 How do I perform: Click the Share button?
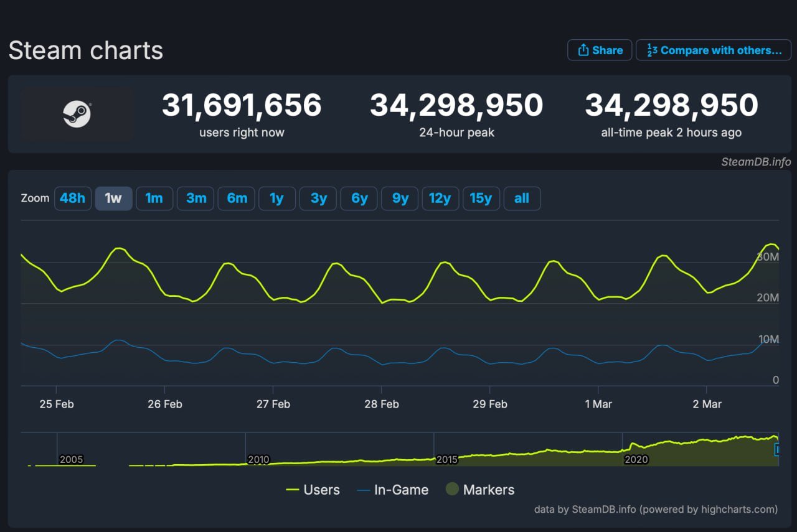(600, 50)
